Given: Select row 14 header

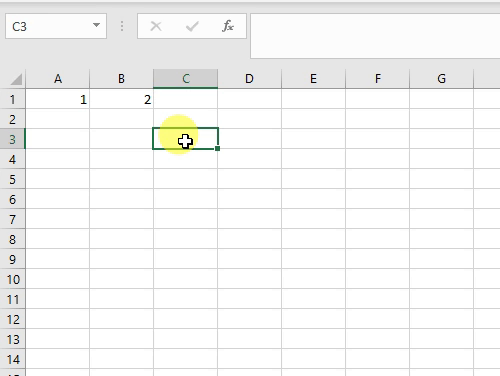Looking at the screenshot, I should point(13,359).
